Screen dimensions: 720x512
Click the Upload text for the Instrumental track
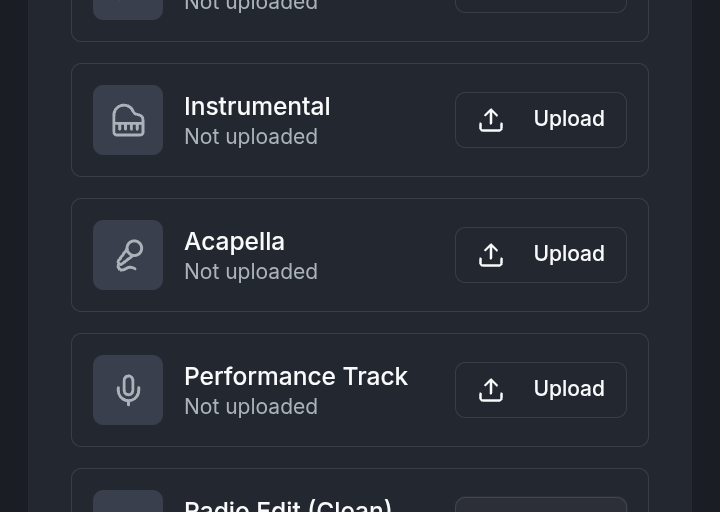[568, 119]
